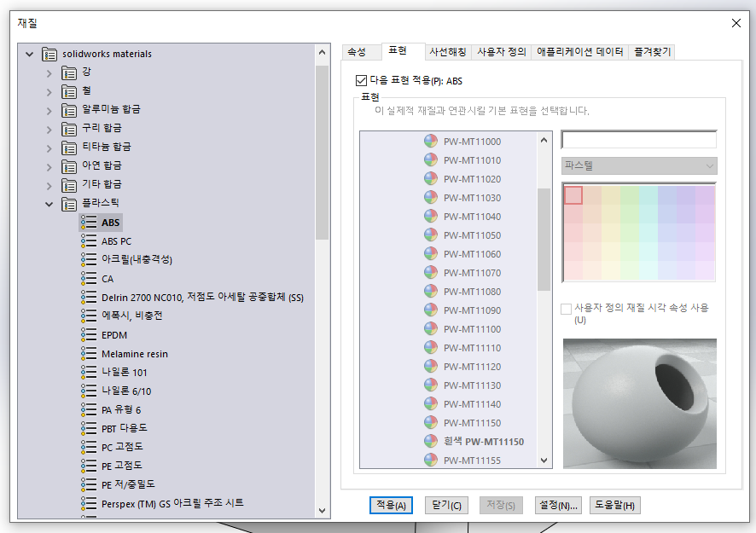Open help via the 도움말 button
This screenshot has height=533, width=756.
click(614, 505)
